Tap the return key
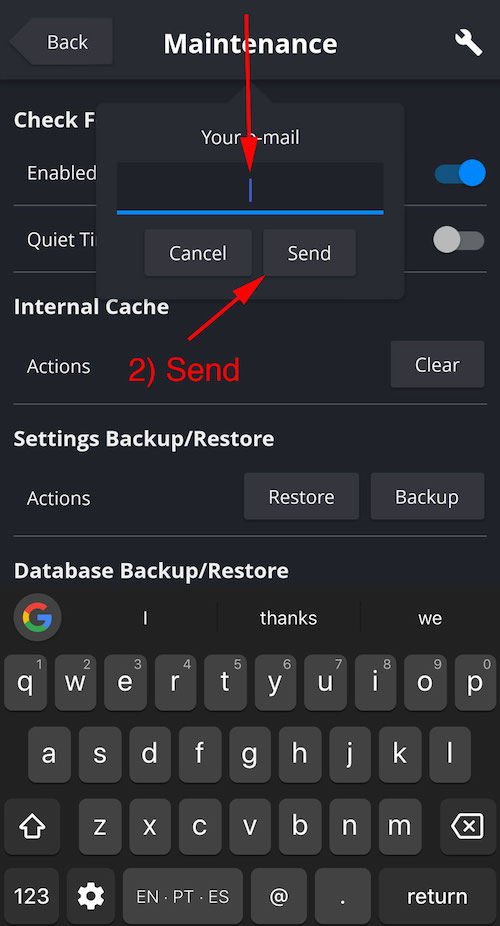Viewport: 500px width, 926px height. tap(437, 897)
